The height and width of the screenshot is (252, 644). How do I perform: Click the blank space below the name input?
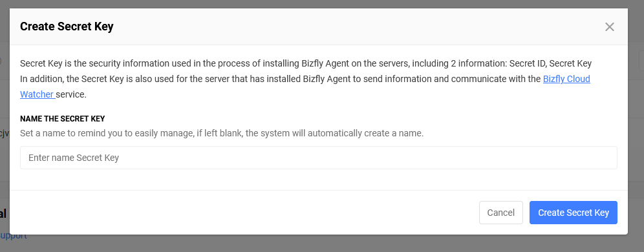point(318,180)
